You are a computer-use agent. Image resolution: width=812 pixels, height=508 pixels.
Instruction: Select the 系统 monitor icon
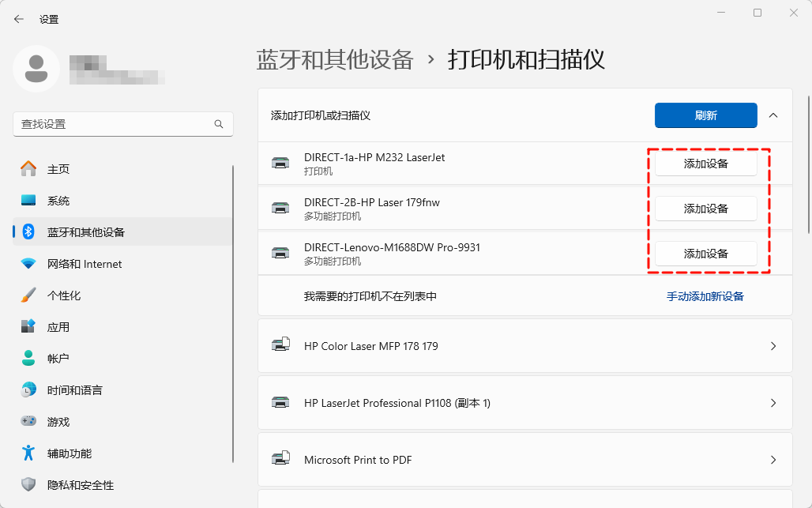[x=28, y=201]
